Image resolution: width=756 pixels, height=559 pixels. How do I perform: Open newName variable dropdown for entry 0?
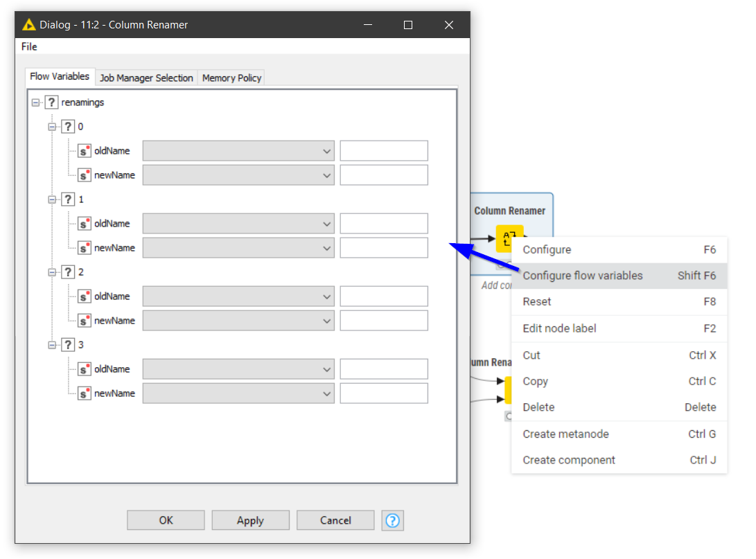click(x=238, y=175)
